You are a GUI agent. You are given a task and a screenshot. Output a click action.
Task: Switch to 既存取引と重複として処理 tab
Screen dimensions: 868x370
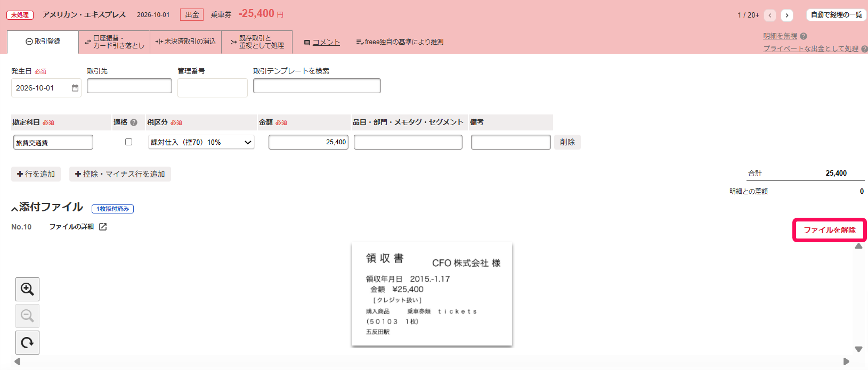coord(257,42)
